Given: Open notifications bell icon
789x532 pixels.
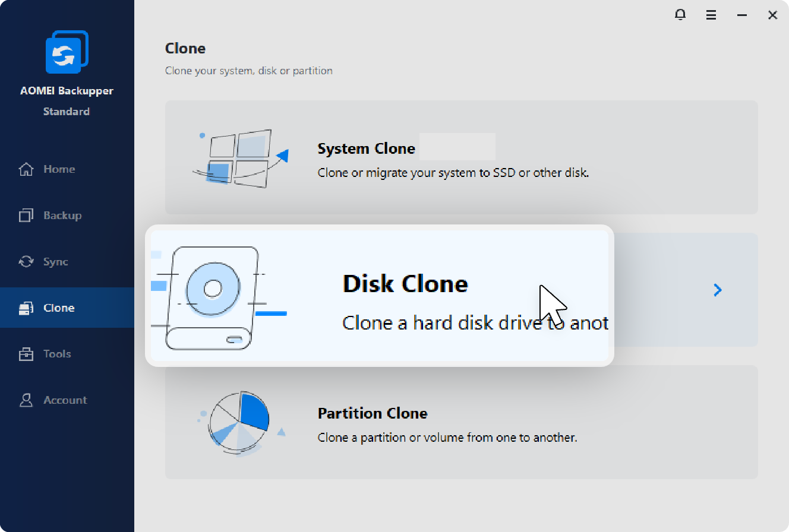Looking at the screenshot, I should point(681,15).
